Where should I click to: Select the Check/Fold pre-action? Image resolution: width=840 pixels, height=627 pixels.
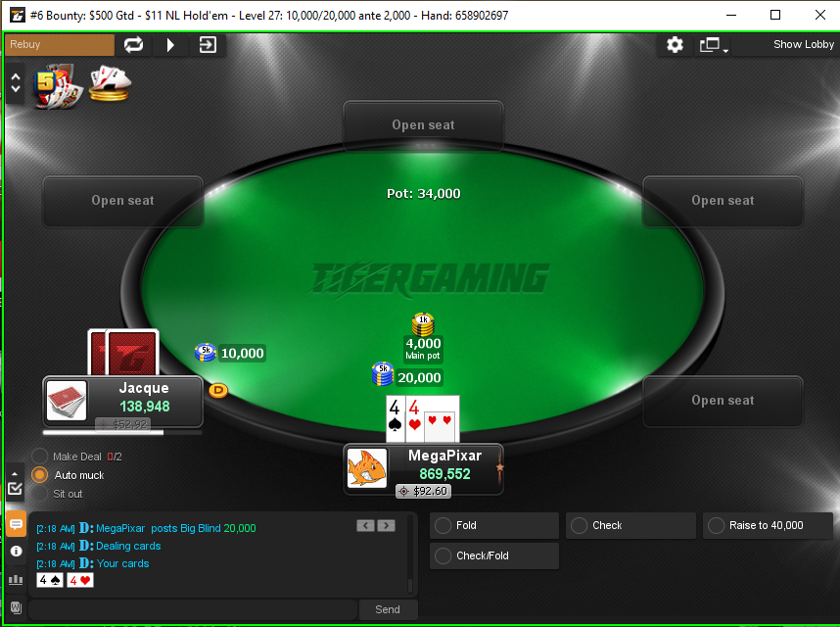(494, 555)
